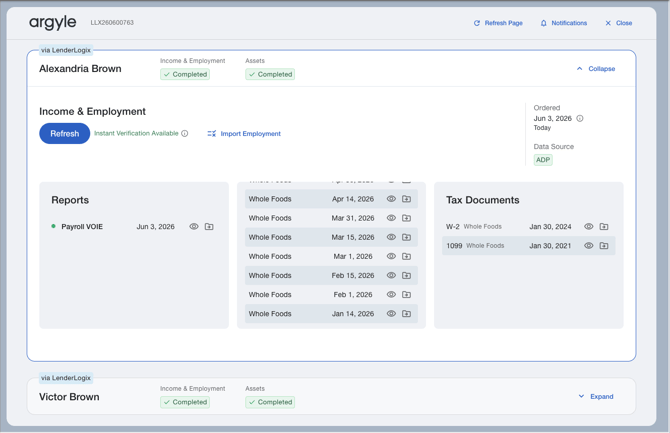
Task: Open Notifications
Action: (564, 23)
